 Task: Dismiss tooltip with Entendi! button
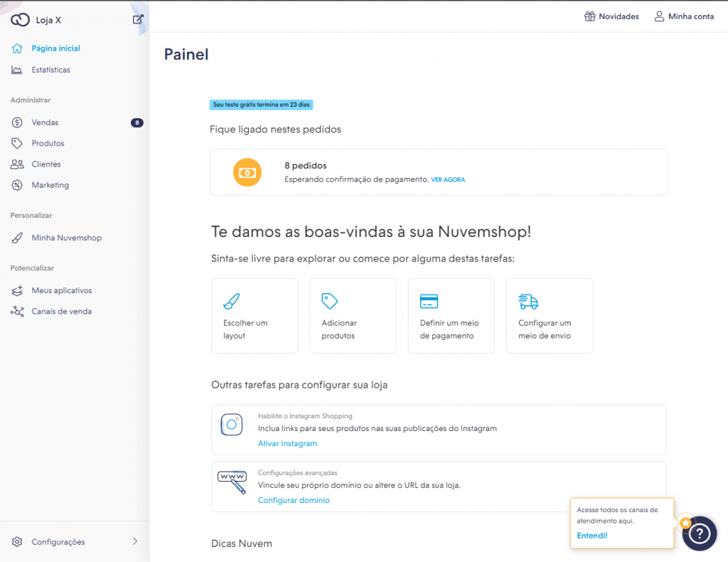click(x=591, y=536)
